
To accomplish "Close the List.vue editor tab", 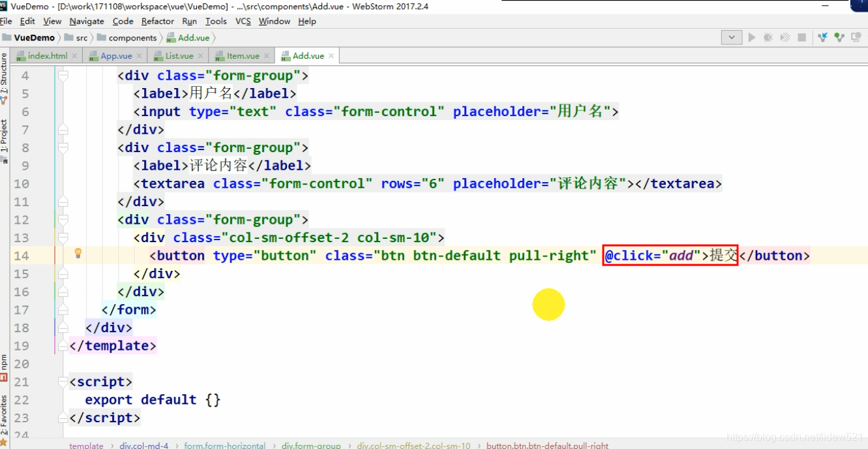I will (x=200, y=56).
